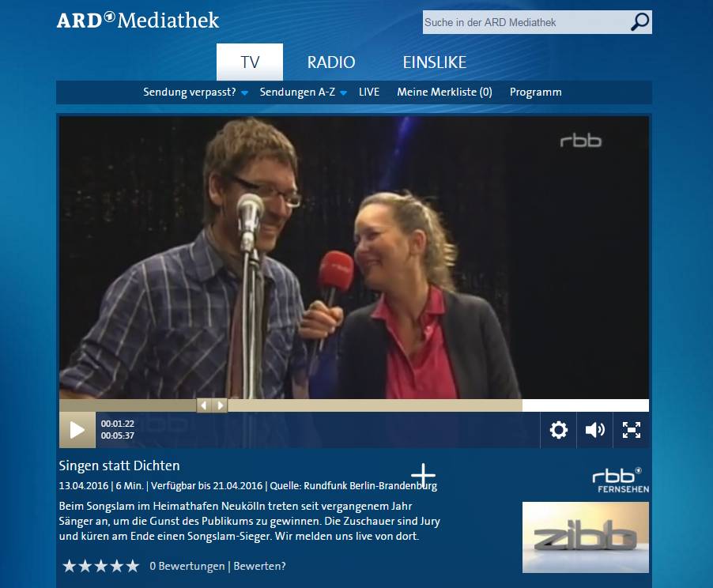Switch video to fullscreen
The image size is (713, 588).
point(631,430)
